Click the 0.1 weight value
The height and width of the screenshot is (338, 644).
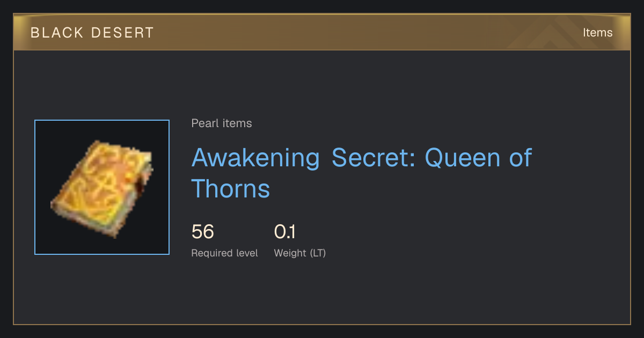click(x=284, y=232)
